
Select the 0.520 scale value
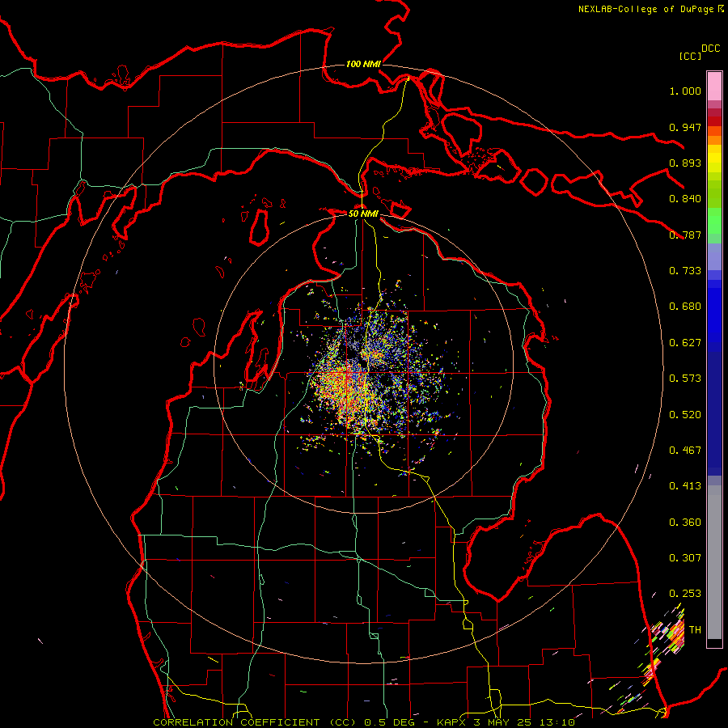tap(685, 415)
